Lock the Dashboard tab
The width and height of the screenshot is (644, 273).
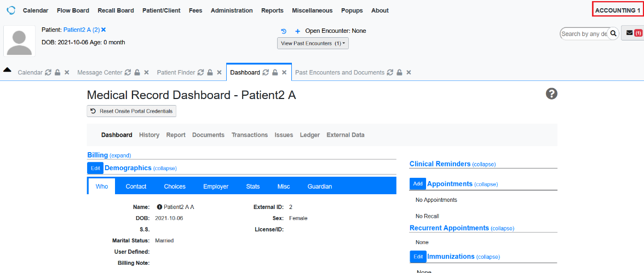point(275,73)
